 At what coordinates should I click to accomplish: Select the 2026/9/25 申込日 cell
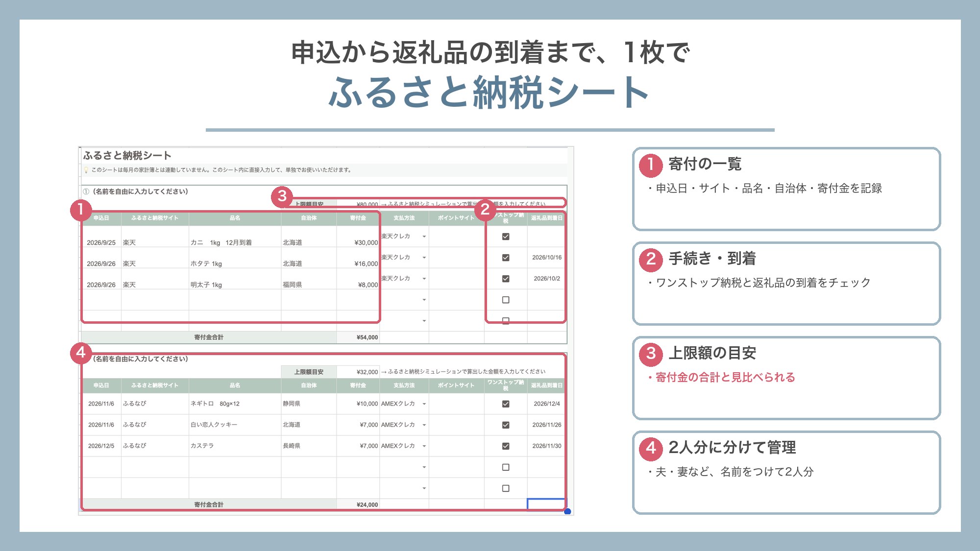pyautogui.click(x=101, y=237)
